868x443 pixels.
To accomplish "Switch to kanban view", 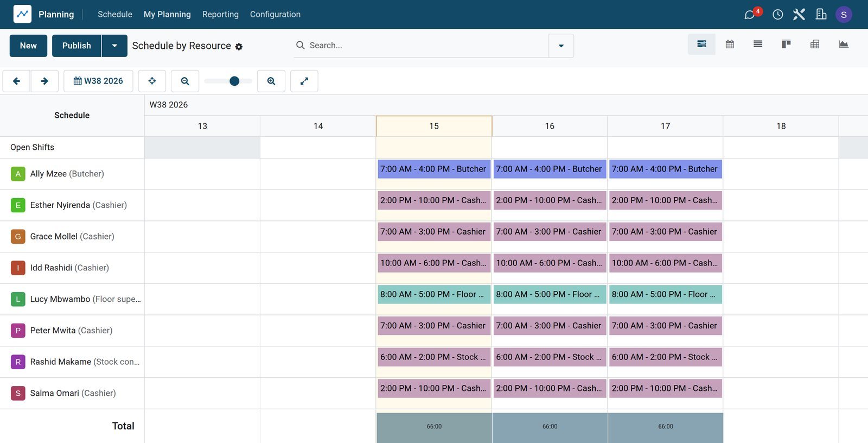I will [786, 45].
